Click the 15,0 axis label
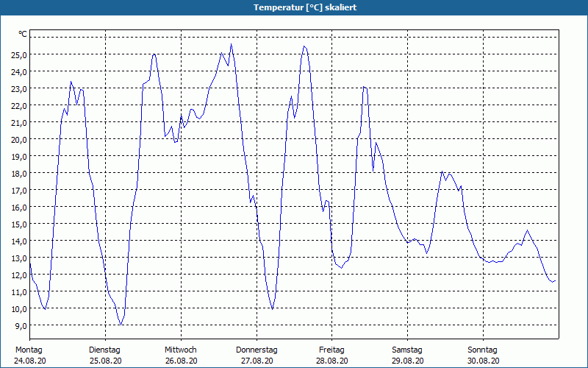 [x=18, y=224]
